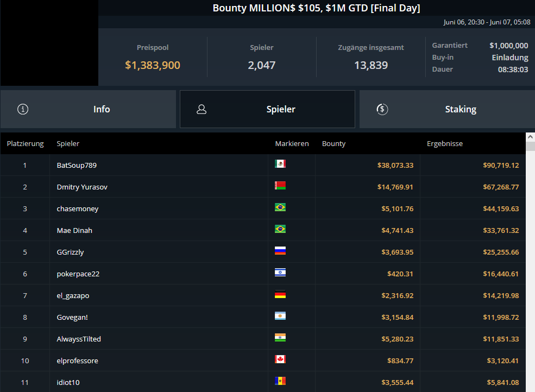Click placement number 10
The width and height of the screenshot is (535, 392).
pyautogui.click(x=25, y=361)
